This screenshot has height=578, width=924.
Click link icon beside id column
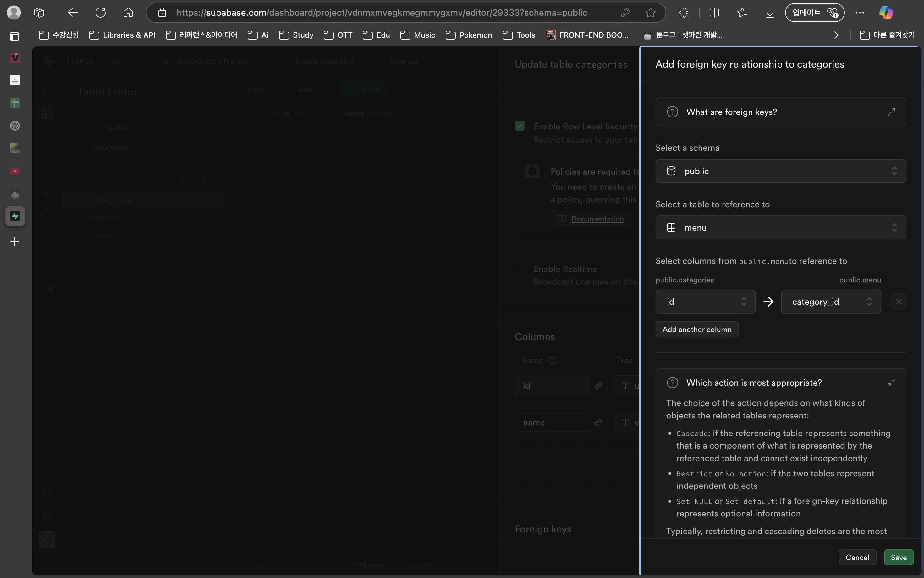598,386
